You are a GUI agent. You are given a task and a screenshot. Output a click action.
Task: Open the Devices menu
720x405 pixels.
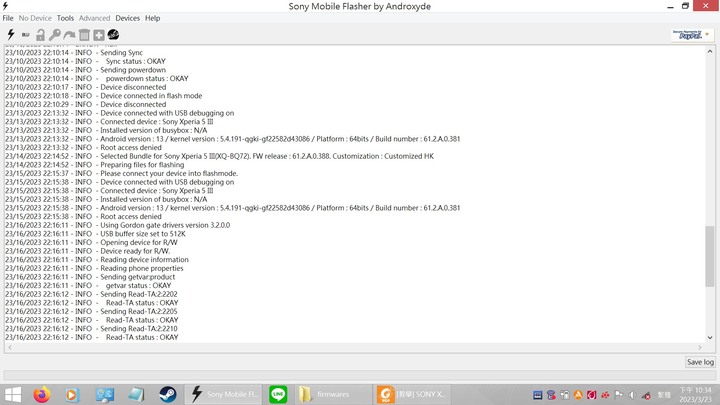point(127,18)
